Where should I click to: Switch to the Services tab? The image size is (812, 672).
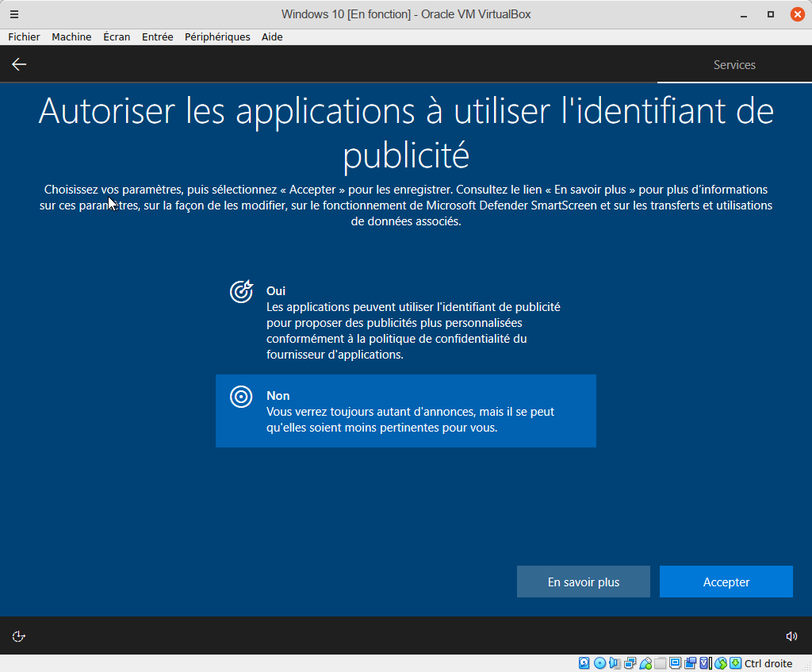click(x=734, y=65)
